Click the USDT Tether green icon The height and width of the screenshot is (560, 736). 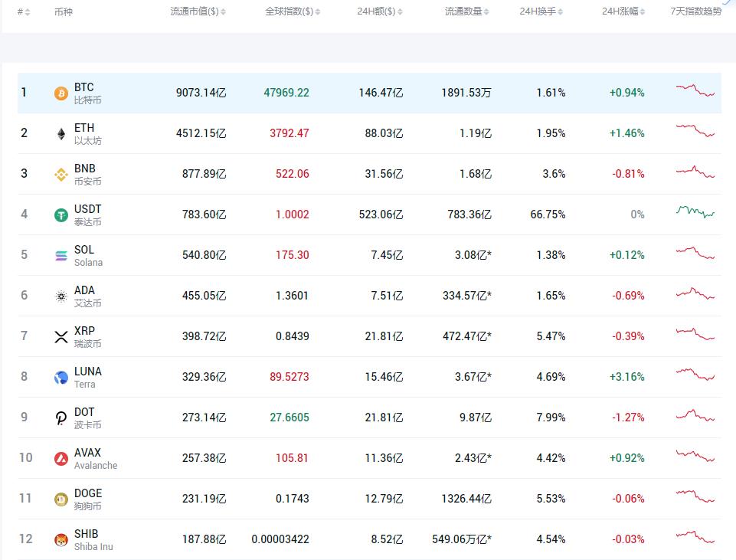click(61, 215)
